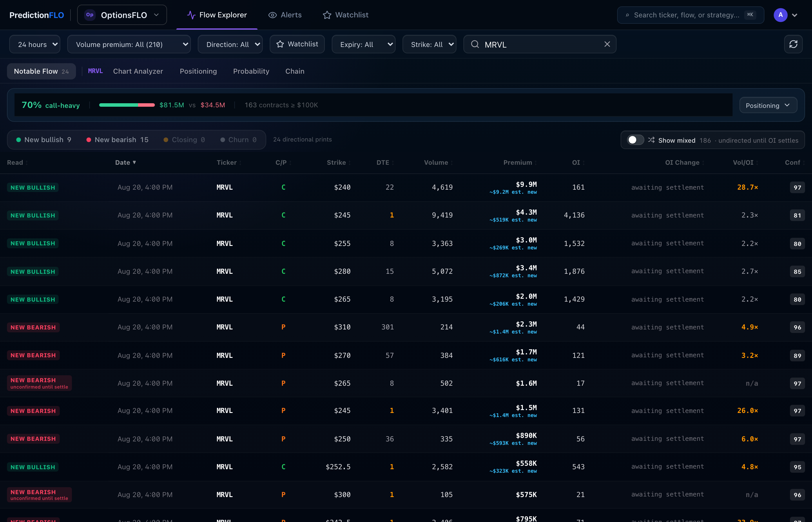
Task: Open the Probability tab
Action: (251, 71)
